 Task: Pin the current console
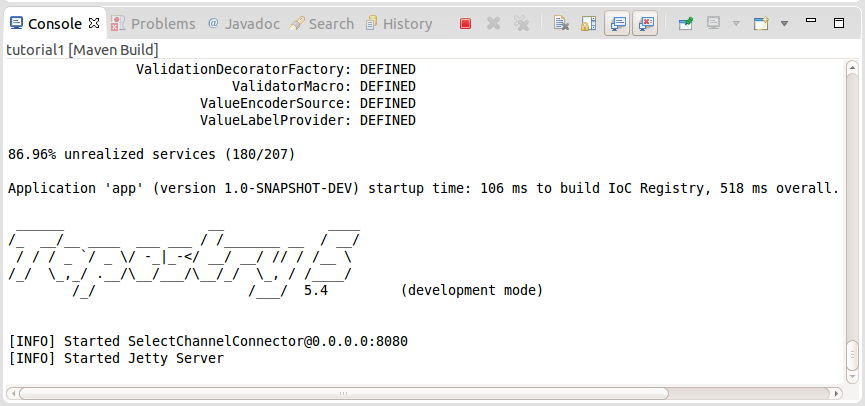point(686,23)
